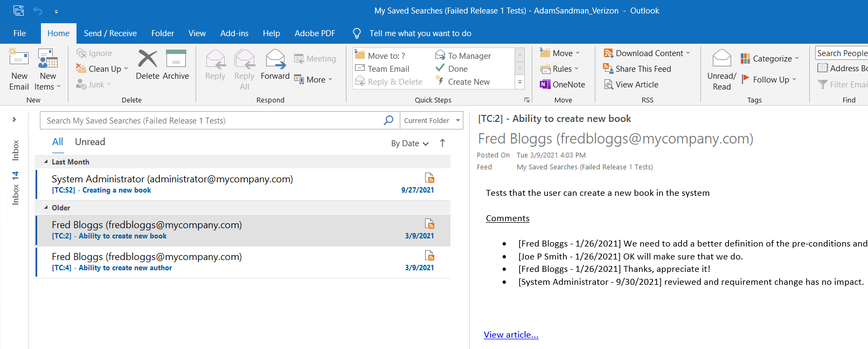Image resolution: width=868 pixels, height=349 pixels.
Task: Click the search magnifier icon
Action: 388,120
